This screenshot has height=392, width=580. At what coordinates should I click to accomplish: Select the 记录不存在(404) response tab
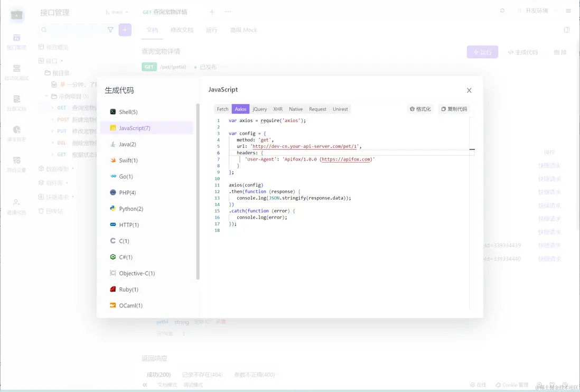point(202,375)
